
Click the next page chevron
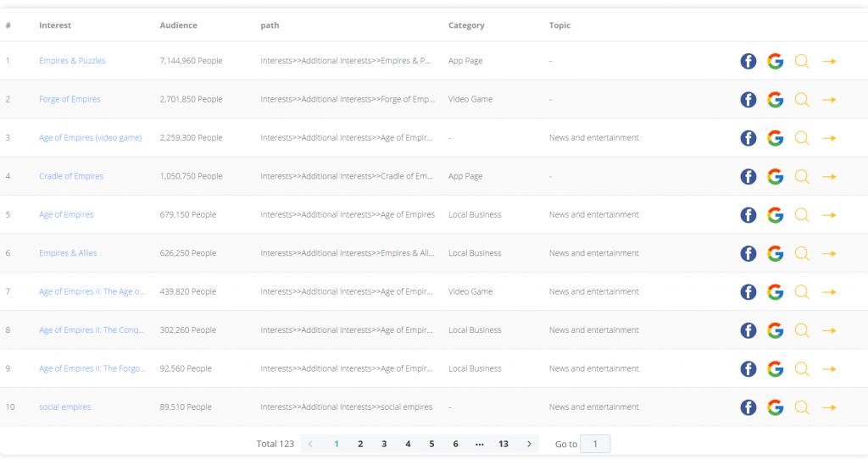point(529,444)
